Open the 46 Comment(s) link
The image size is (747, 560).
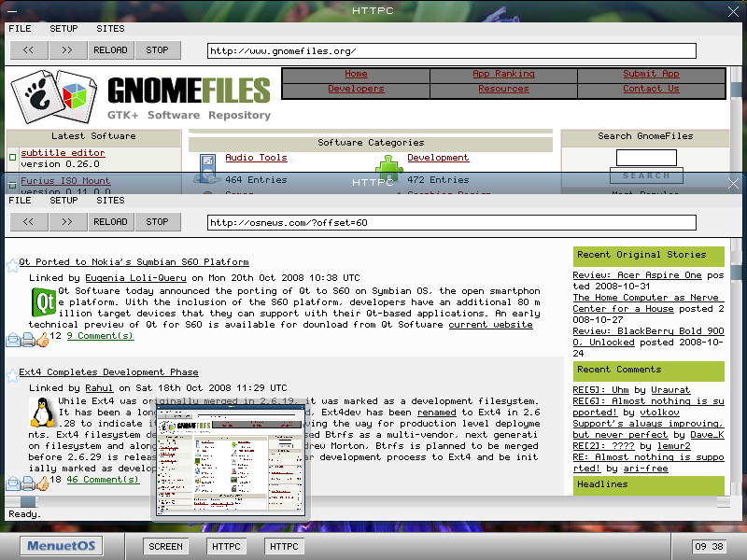pos(103,480)
